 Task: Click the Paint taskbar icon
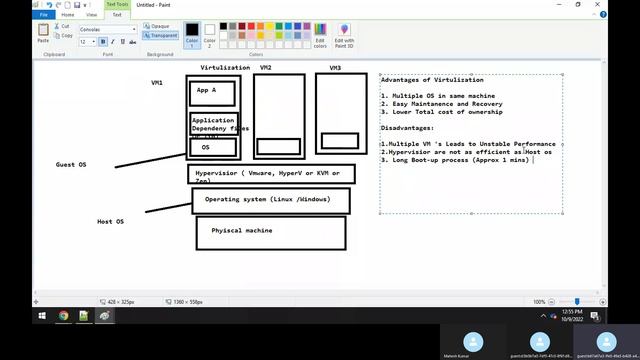click(104, 316)
